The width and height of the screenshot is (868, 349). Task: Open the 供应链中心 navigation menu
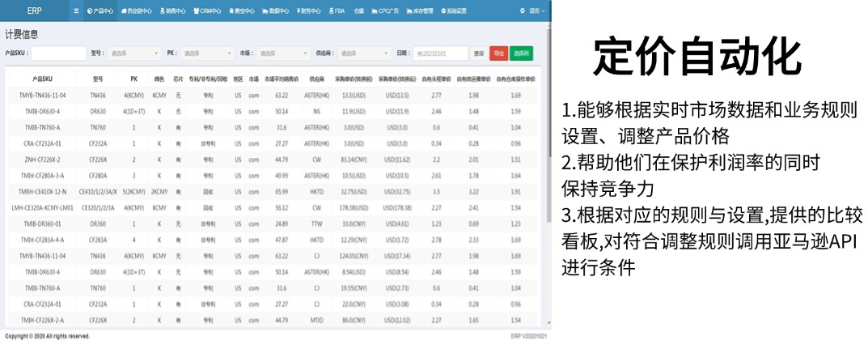(x=135, y=11)
